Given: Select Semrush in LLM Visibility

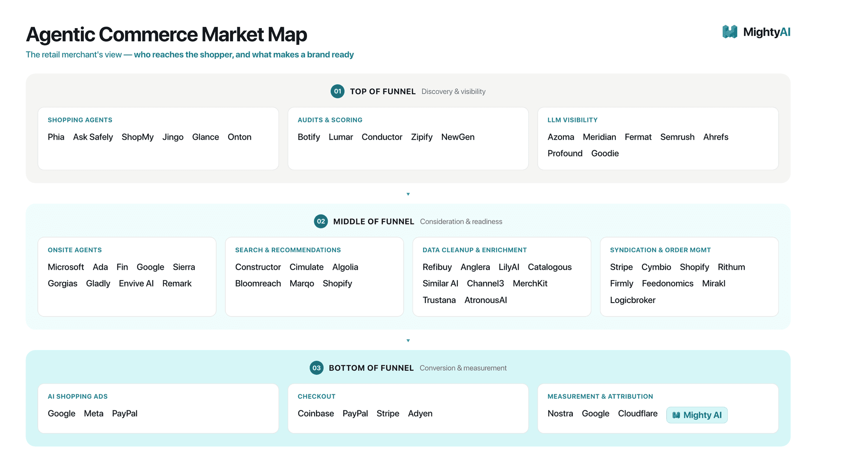Looking at the screenshot, I should (x=677, y=137).
